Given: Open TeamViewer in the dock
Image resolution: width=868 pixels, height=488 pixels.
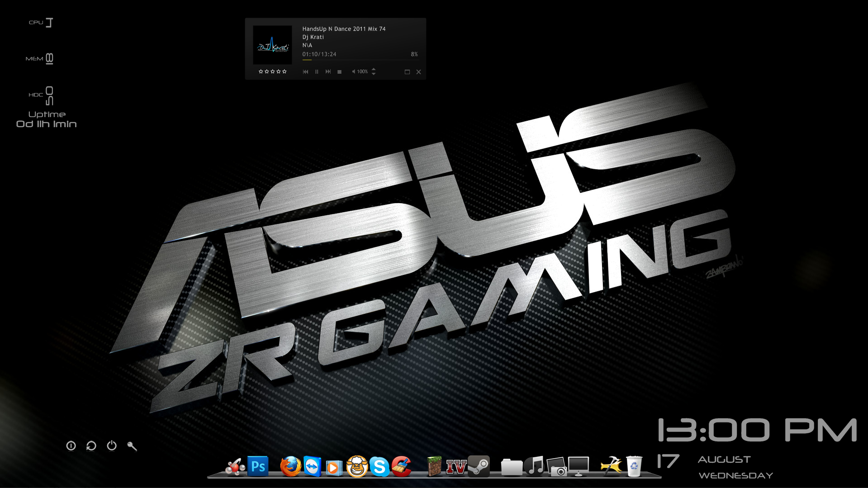Looking at the screenshot, I should pos(312,466).
